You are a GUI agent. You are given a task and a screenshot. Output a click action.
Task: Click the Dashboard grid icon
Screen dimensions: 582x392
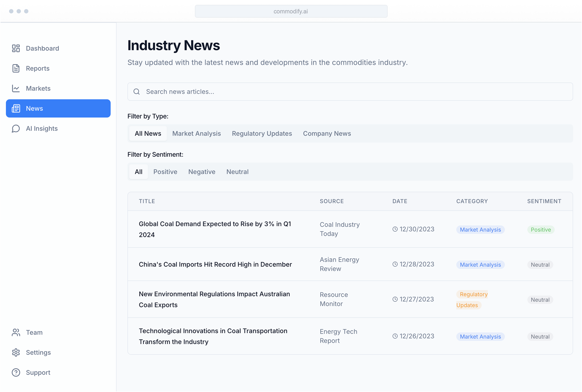pyautogui.click(x=16, y=48)
